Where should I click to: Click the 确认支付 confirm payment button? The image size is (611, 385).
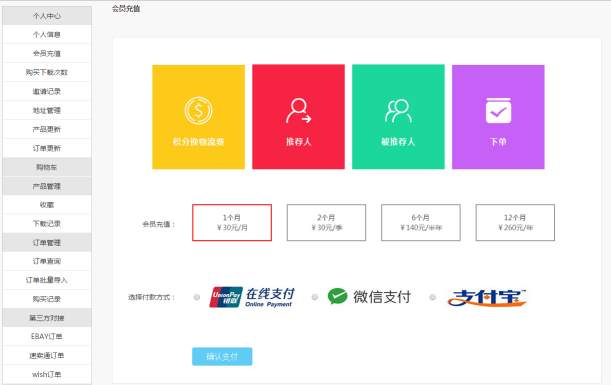pos(222,357)
